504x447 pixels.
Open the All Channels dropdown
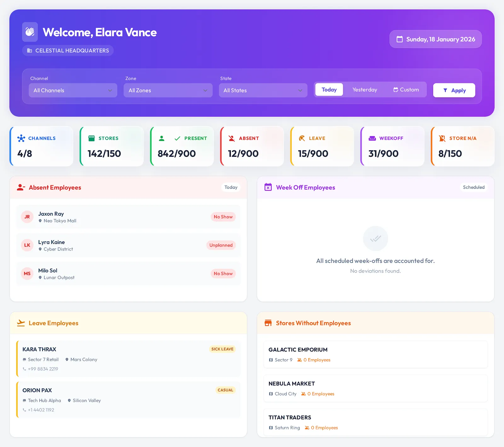pyautogui.click(x=73, y=90)
